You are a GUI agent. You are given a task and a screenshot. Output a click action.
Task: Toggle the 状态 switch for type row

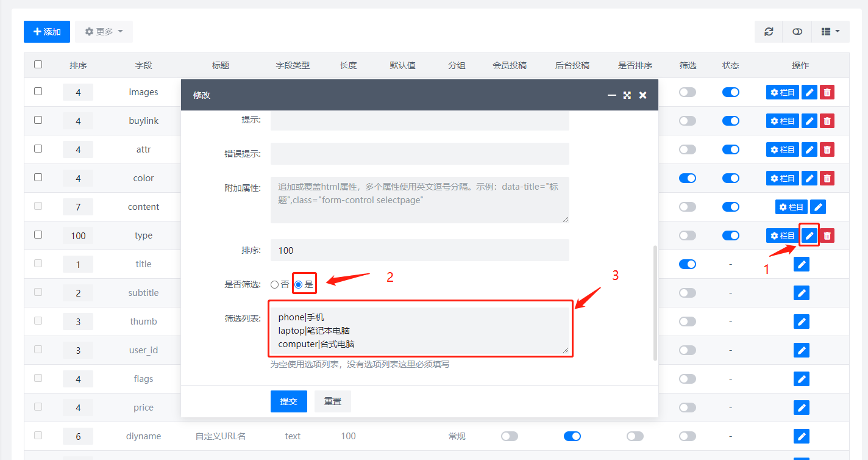pos(731,235)
